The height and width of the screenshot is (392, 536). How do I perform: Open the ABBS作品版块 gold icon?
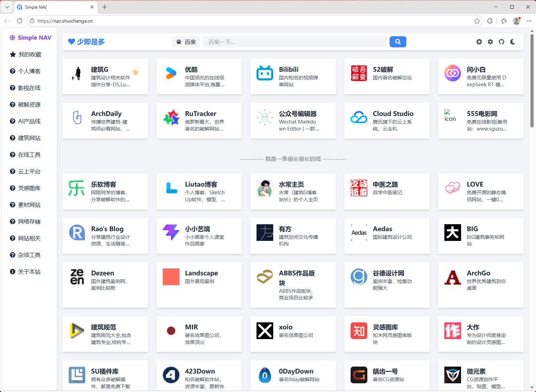click(x=265, y=277)
